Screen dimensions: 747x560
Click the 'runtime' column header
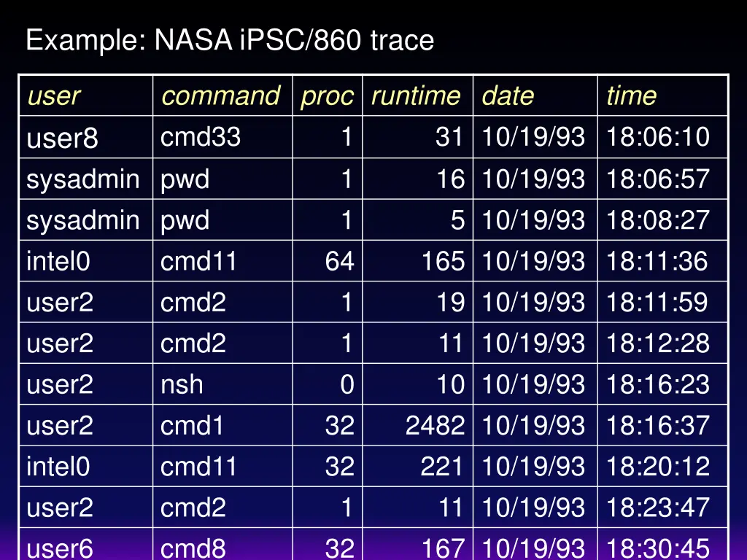coord(416,96)
